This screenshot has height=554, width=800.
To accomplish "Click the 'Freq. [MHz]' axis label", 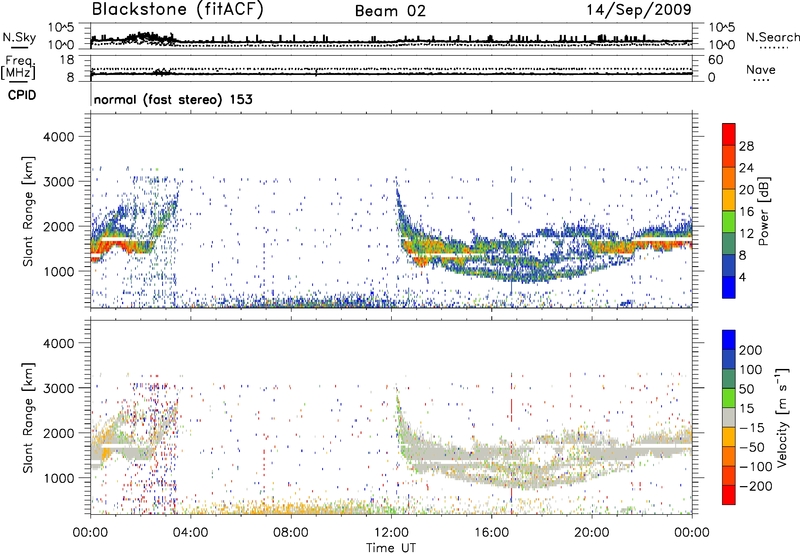I will (18, 68).
